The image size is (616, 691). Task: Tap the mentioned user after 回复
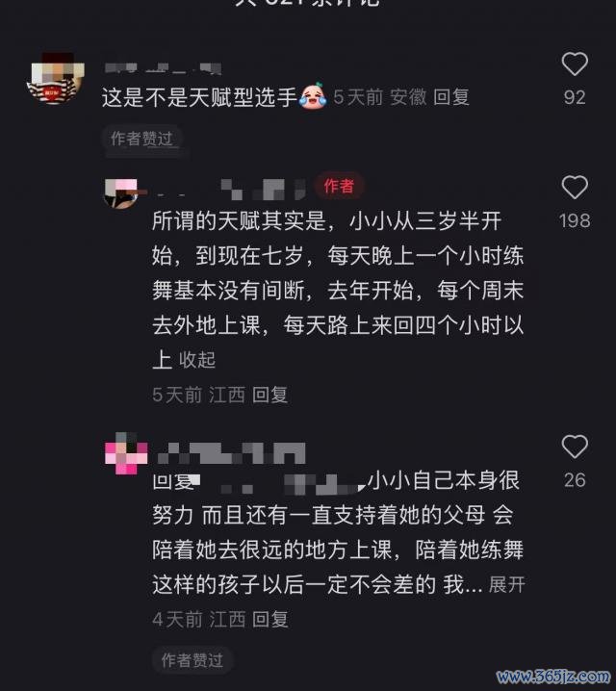[x=279, y=483]
